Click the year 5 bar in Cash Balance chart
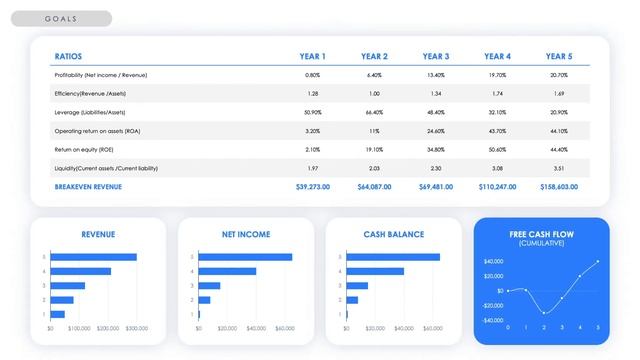The image size is (640, 360). (x=393, y=257)
